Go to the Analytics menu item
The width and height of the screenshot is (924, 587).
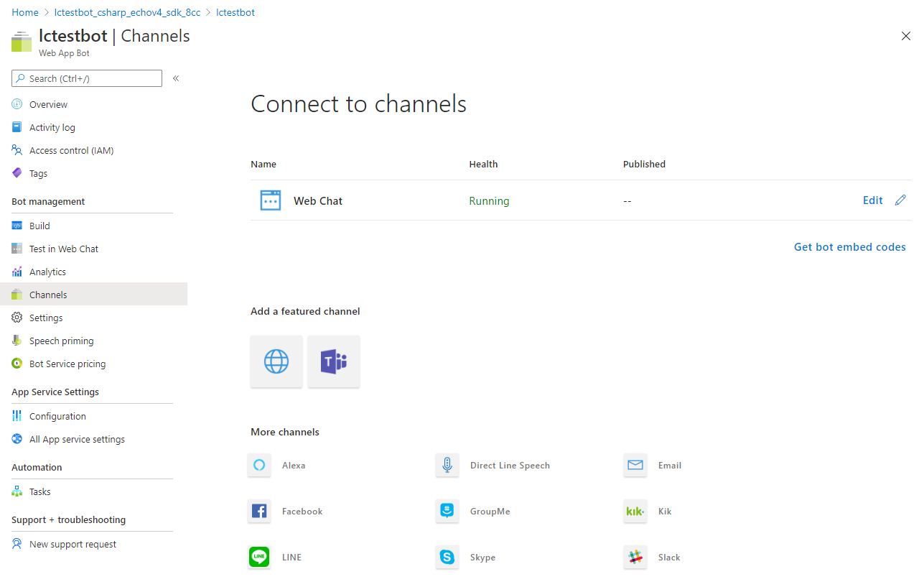pos(47,272)
